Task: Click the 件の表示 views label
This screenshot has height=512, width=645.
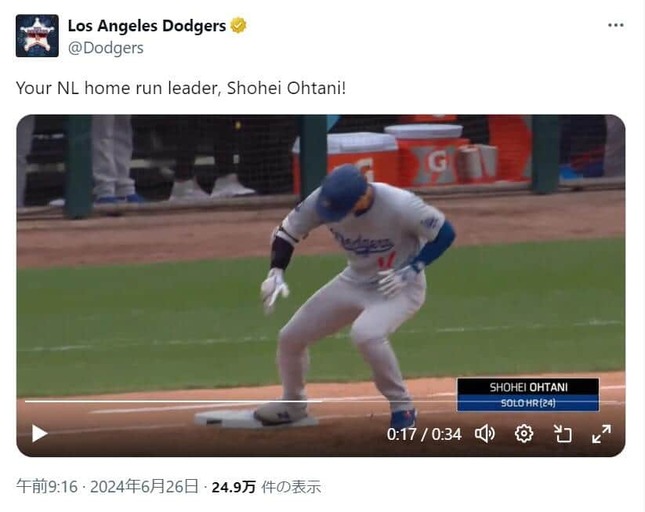Action: [291, 487]
